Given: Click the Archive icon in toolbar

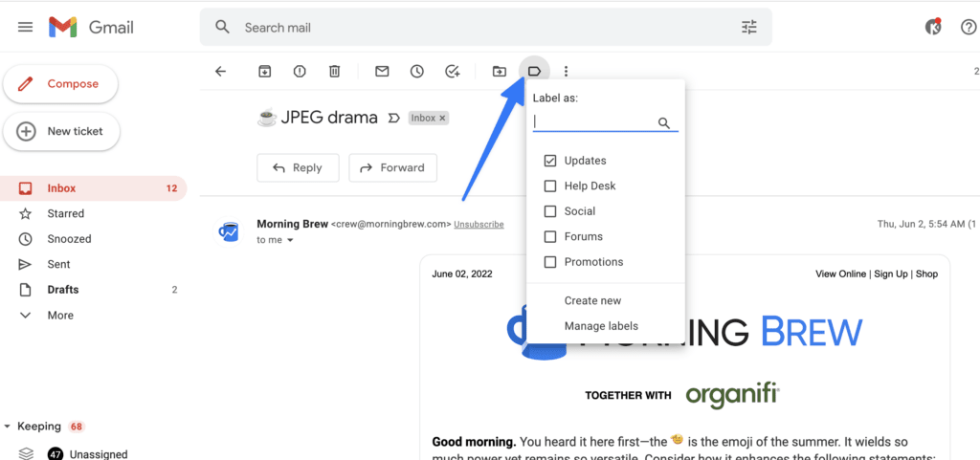Looking at the screenshot, I should click(265, 71).
